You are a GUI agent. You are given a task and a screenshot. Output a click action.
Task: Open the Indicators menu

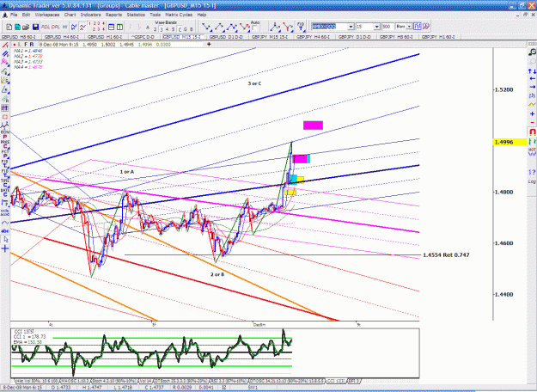point(90,15)
